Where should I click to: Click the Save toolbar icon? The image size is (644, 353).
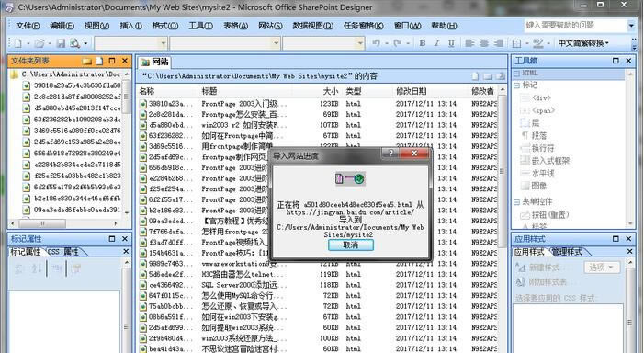[62, 43]
